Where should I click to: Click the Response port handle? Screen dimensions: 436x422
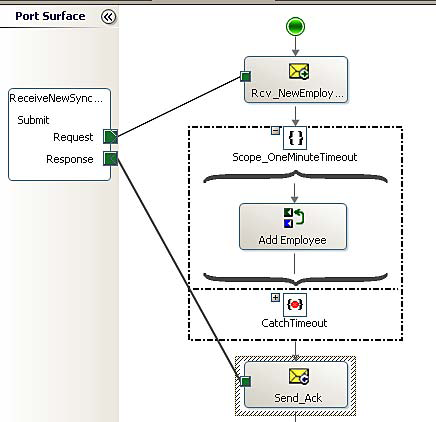tap(110, 158)
